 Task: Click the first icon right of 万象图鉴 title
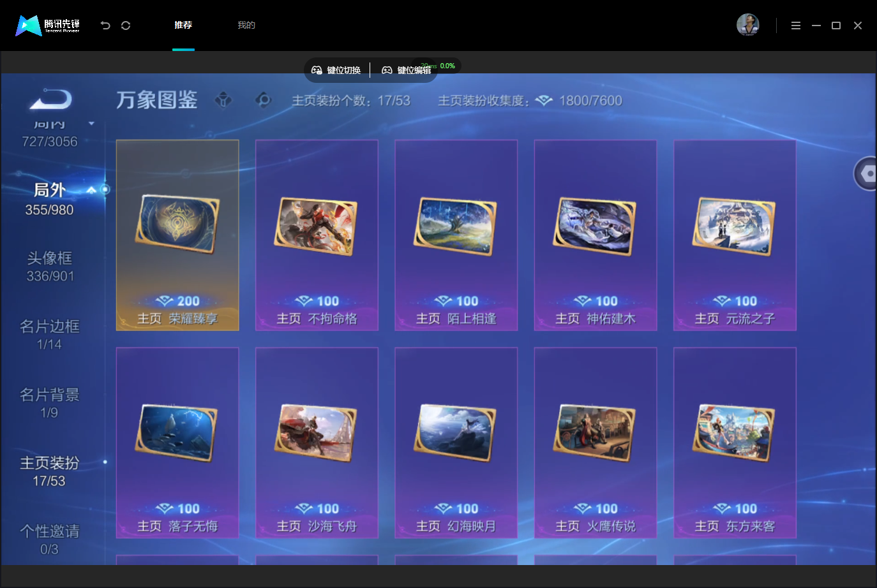[x=223, y=100]
